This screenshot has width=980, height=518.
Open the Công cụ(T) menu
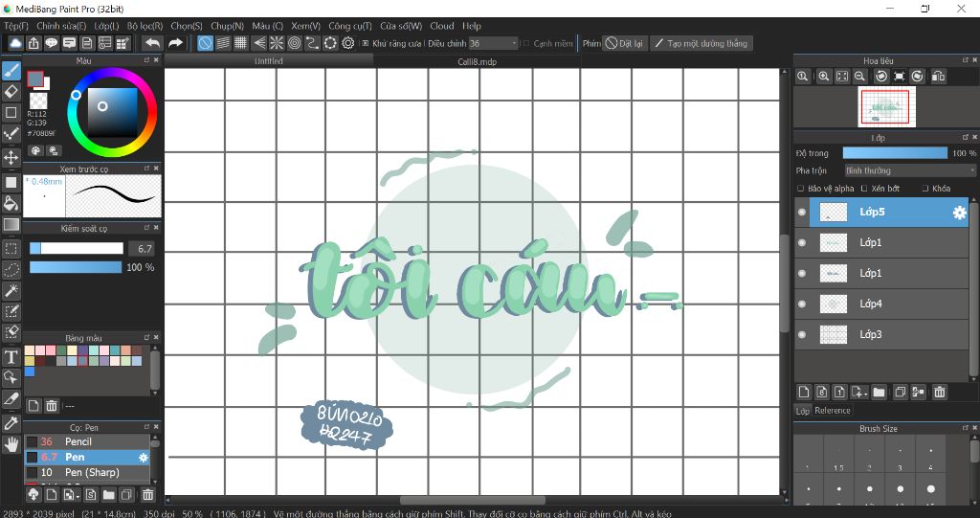point(350,26)
